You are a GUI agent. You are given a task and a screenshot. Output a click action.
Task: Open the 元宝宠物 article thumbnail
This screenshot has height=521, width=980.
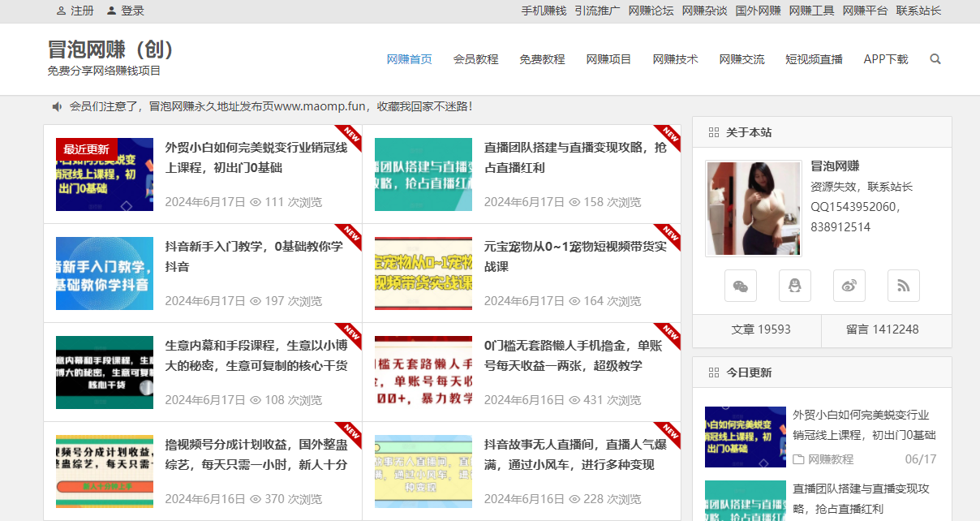click(x=423, y=273)
